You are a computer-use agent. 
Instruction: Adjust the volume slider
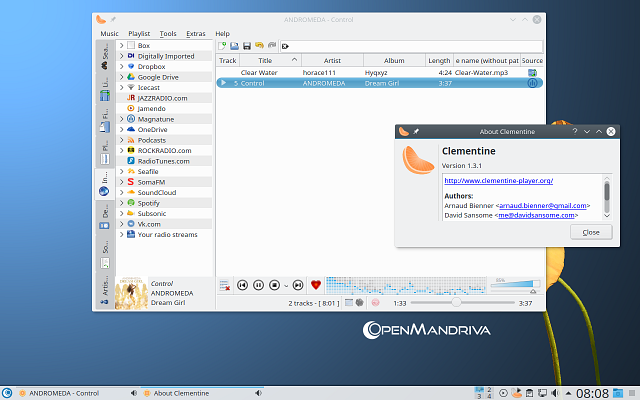click(x=516, y=285)
